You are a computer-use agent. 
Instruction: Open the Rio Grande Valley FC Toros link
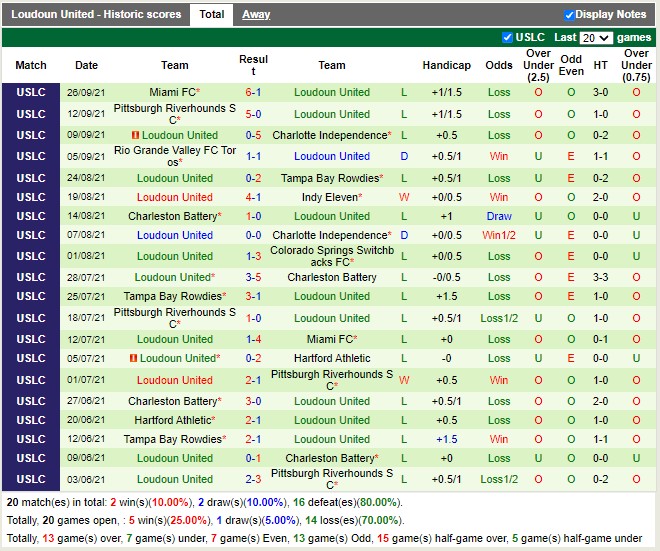click(175, 156)
